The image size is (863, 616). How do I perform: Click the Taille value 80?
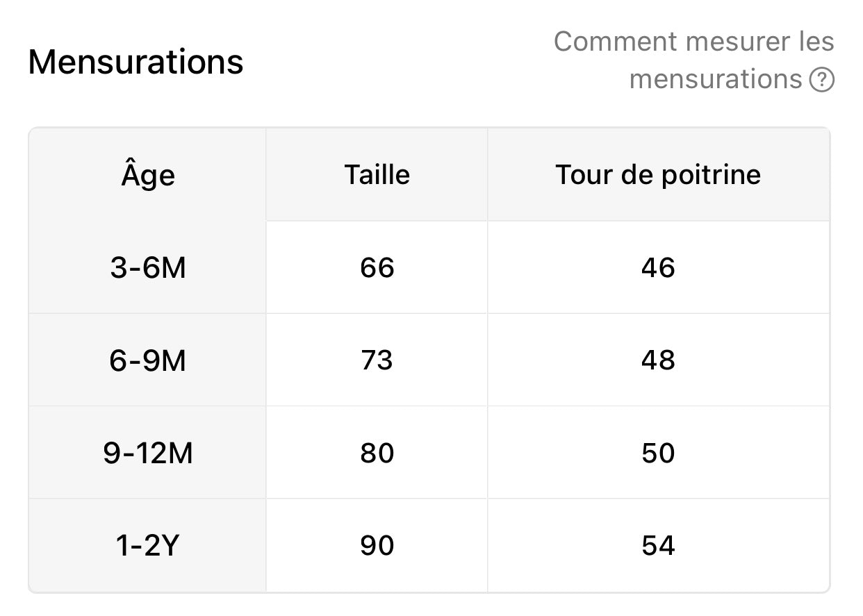(x=377, y=453)
